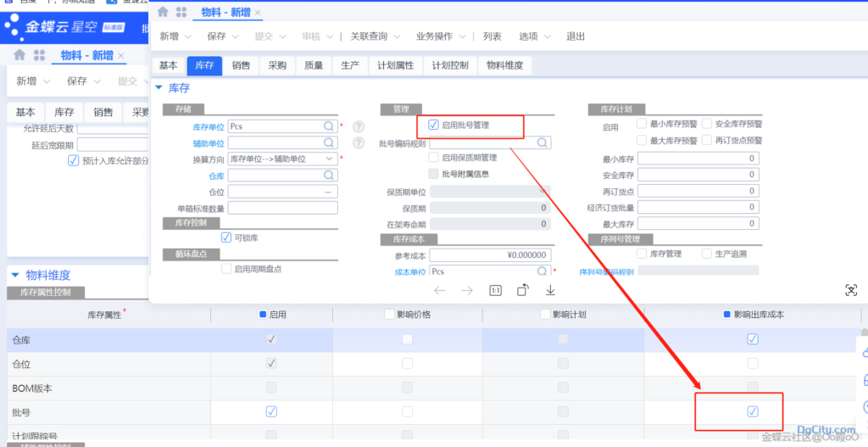Switch to the 计划控制 tab
This screenshot has width=868, height=447.
pos(449,65)
